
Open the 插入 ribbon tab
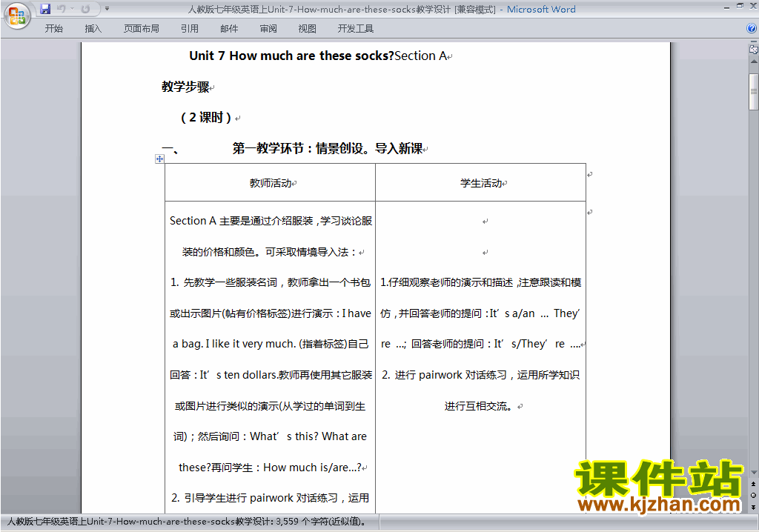[x=93, y=29]
